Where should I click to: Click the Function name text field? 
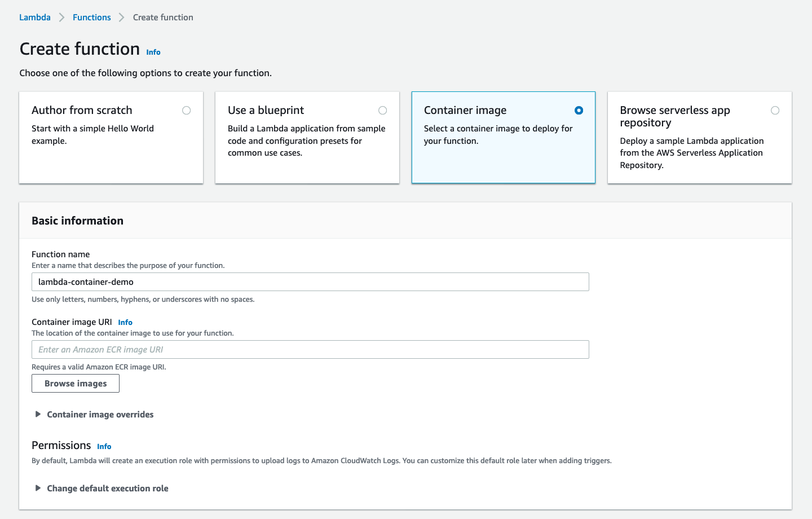pos(310,282)
